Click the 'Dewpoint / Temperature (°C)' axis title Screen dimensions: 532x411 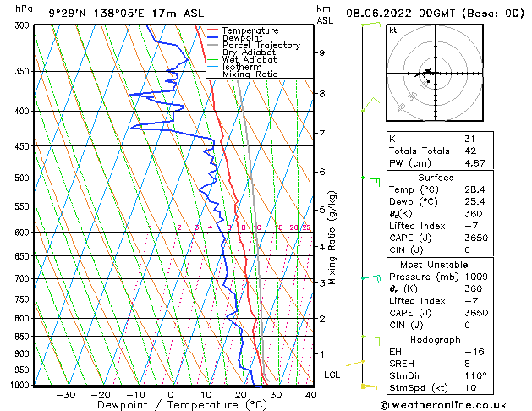click(x=182, y=405)
